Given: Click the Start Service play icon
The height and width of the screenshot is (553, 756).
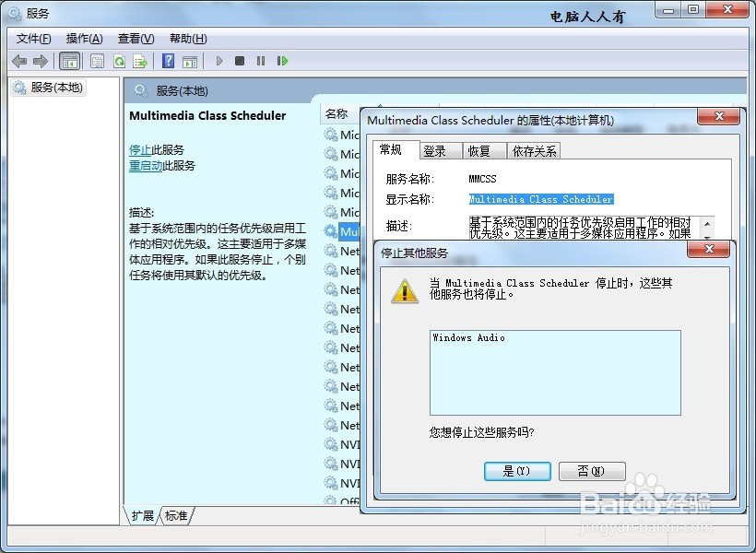Looking at the screenshot, I should pos(219,61).
